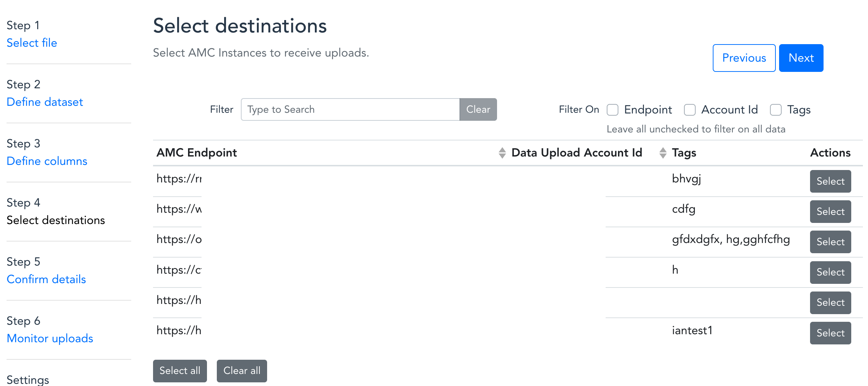The image size is (868, 386).
Task: Select the row tagged iantest1
Action: [x=830, y=333]
